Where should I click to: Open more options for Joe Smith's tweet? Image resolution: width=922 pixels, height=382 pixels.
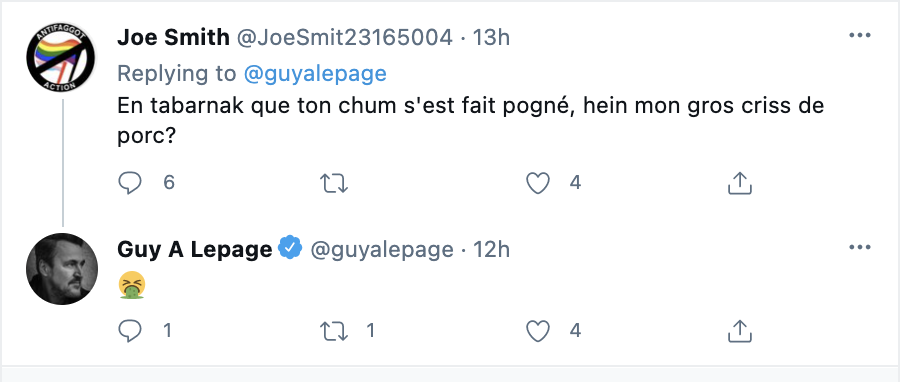pyautogui.click(x=860, y=36)
